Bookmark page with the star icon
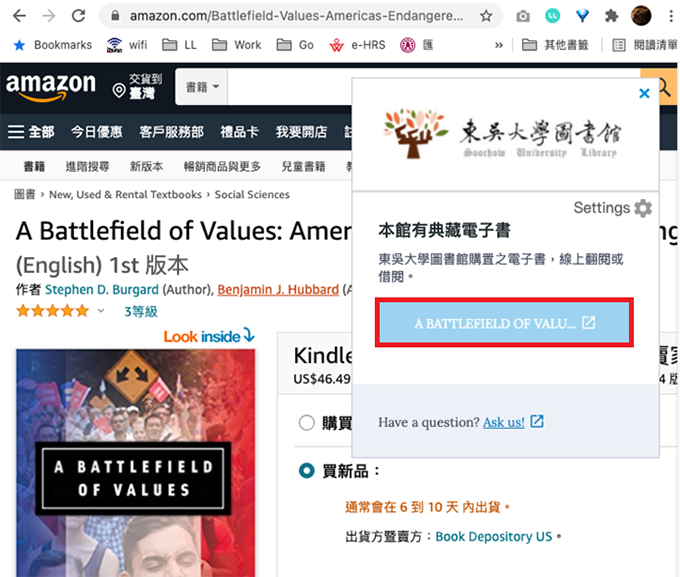The image size is (680, 577). [x=486, y=16]
